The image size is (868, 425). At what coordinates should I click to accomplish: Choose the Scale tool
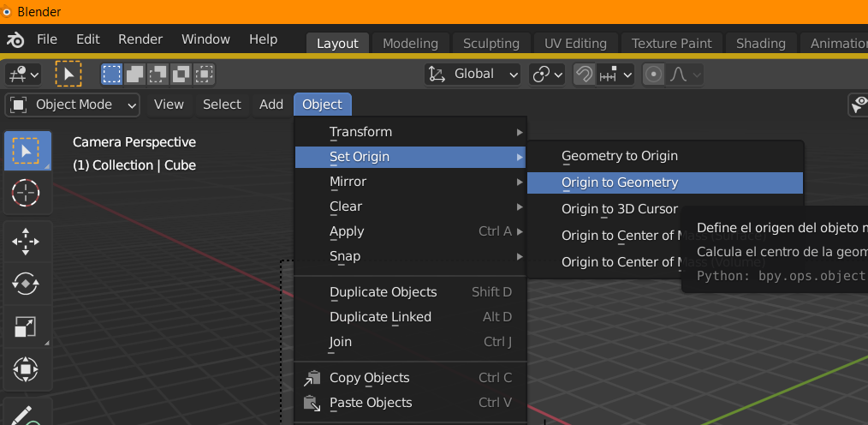26,326
